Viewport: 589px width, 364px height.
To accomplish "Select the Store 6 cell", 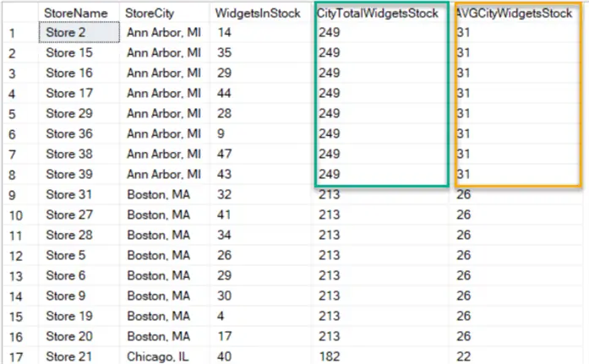I will click(x=79, y=275).
